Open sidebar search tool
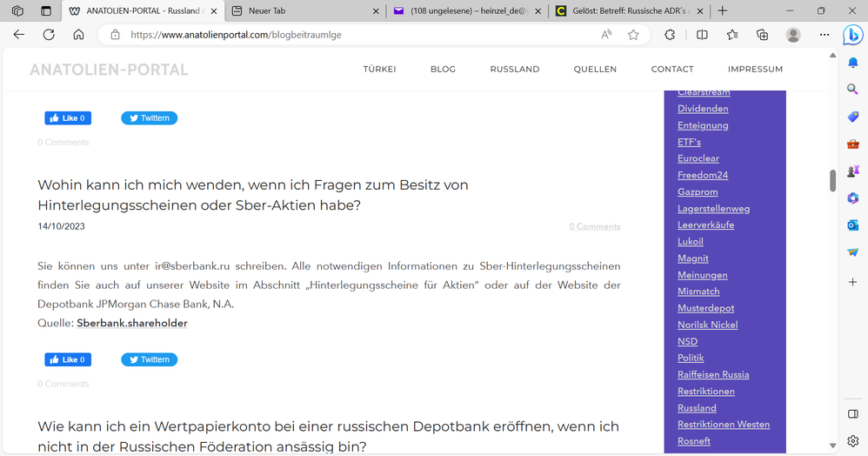 coord(853,90)
